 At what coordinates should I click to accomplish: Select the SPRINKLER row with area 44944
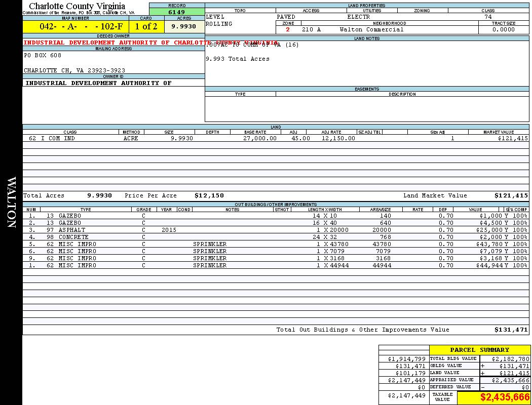(210, 265)
